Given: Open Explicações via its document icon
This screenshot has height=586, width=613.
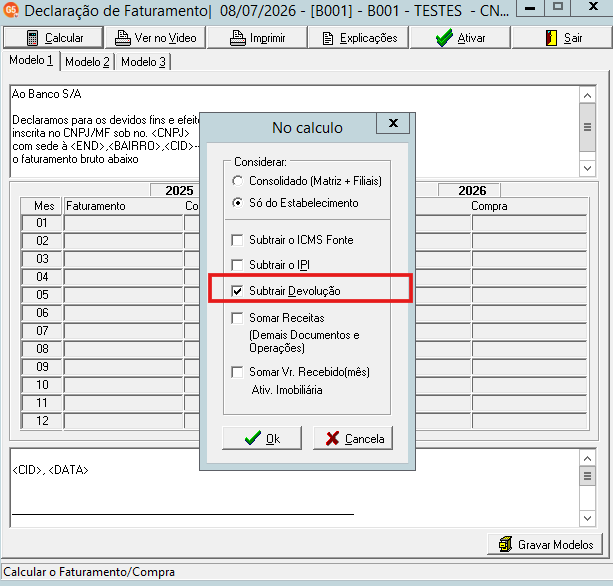Looking at the screenshot, I should 328,38.
